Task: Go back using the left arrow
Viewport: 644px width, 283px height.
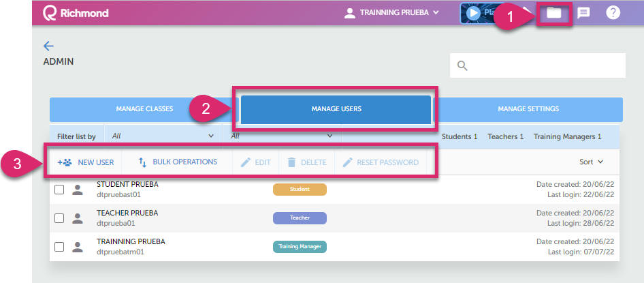Action: [x=48, y=46]
